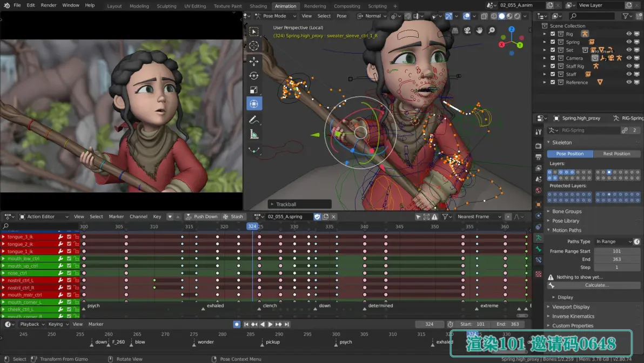Open the Pose Mode dropdown
The height and width of the screenshot is (363, 644).
click(x=275, y=16)
